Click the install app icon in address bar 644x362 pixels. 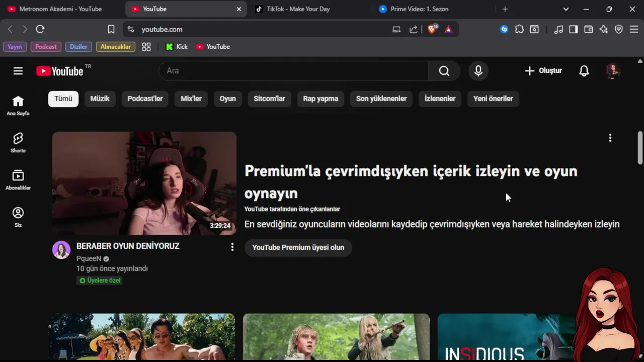tap(396, 29)
